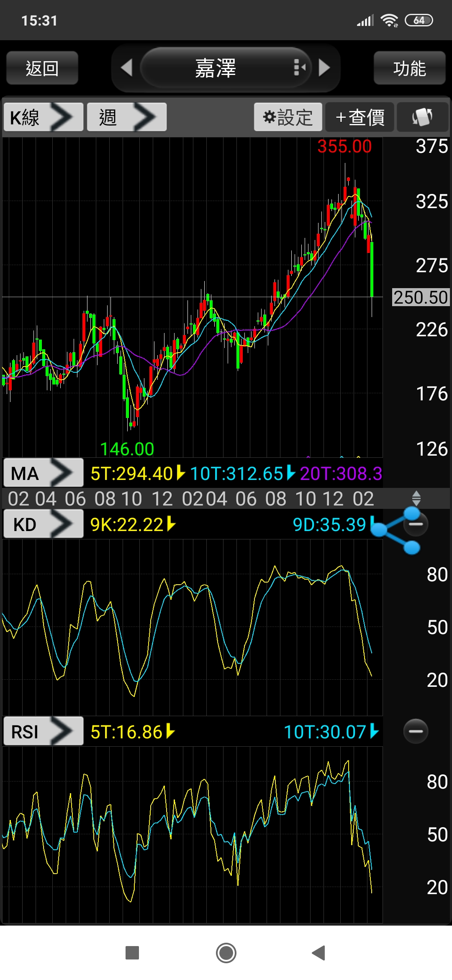Open the K線 chart type dropdown
This screenshot has width=452, height=980.
pos(43,117)
